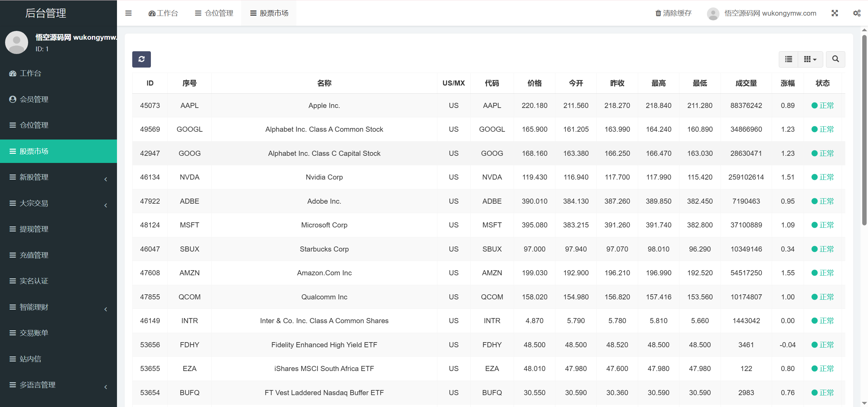Image resolution: width=868 pixels, height=407 pixels.
Task: Click the fullscreen expand icon
Action: pyautogui.click(x=834, y=13)
